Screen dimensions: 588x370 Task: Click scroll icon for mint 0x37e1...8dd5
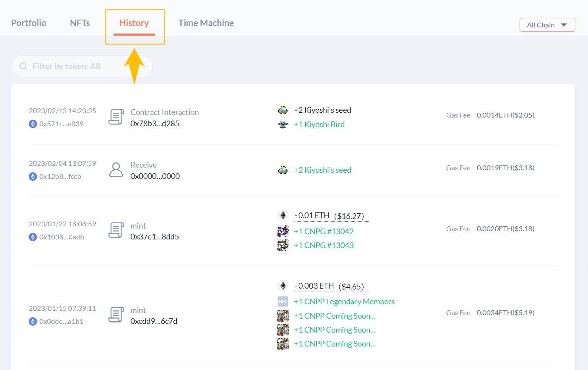pyautogui.click(x=116, y=231)
